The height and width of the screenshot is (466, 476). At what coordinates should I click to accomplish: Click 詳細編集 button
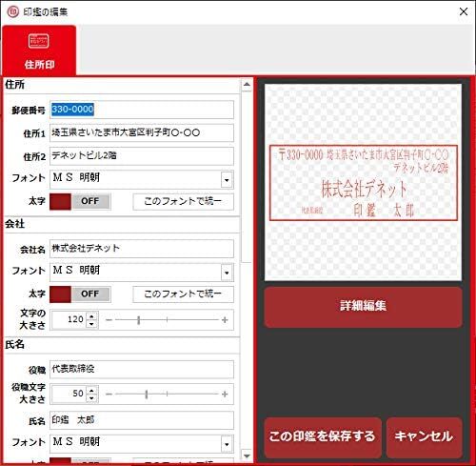click(x=363, y=307)
